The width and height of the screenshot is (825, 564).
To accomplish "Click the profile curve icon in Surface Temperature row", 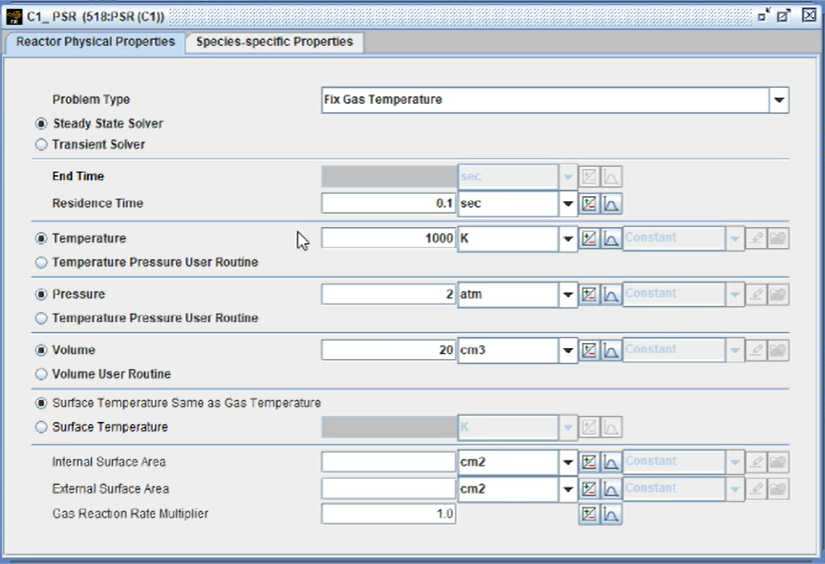I will coord(611,427).
